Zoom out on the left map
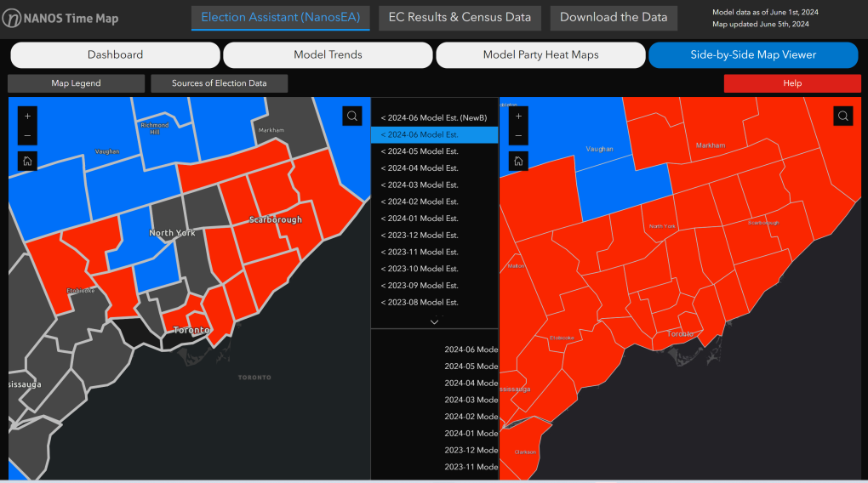Image resolution: width=868 pixels, height=483 pixels. tap(28, 136)
